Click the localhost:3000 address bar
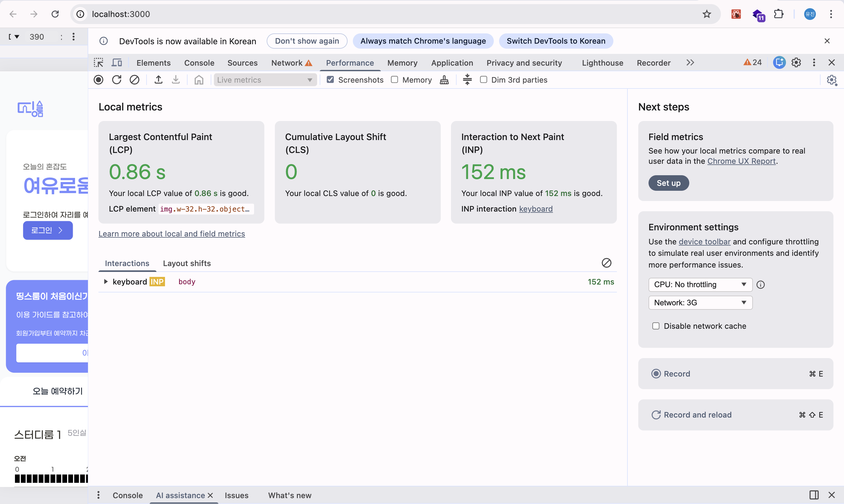844x504 pixels. [x=121, y=14]
